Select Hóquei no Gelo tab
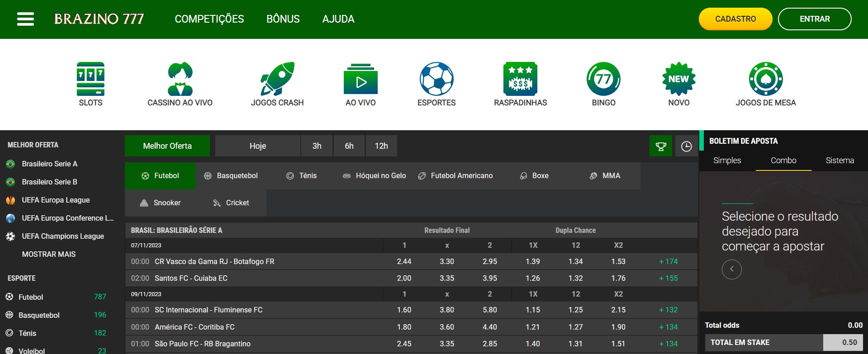The width and height of the screenshot is (868, 354). coord(375,175)
